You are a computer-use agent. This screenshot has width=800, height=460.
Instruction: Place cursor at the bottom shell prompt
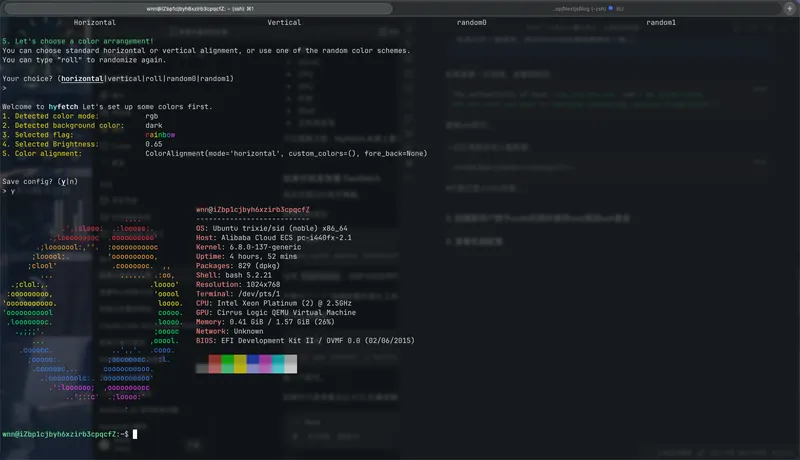pyautogui.click(x=135, y=434)
